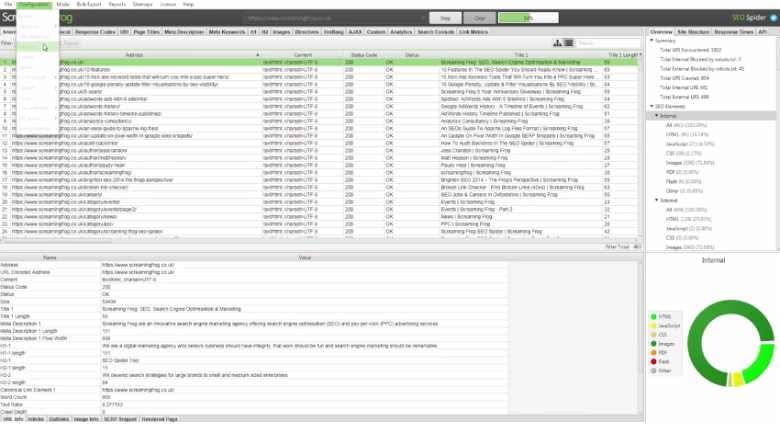Sort by the Content column header

(x=302, y=55)
